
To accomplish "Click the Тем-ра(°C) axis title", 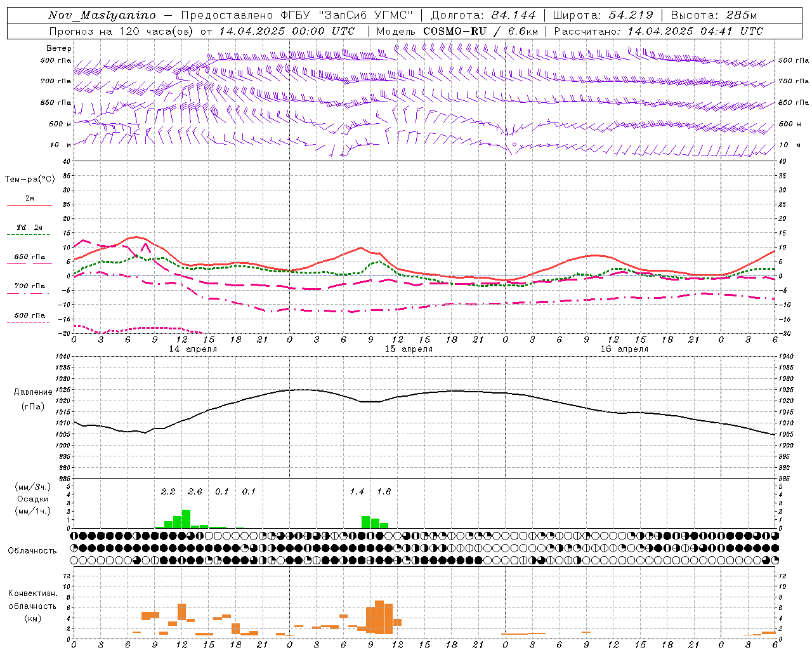I will [30, 180].
